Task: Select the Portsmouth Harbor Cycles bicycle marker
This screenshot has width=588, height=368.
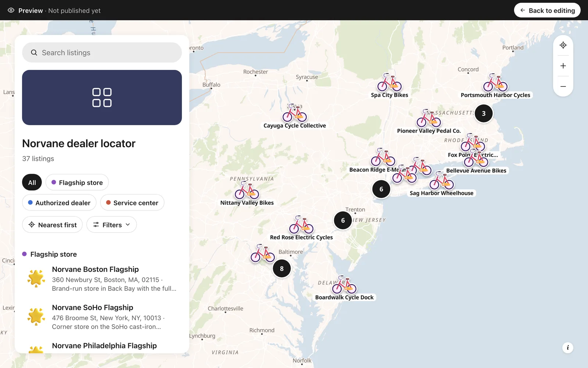Action: (x=495, y=82)
